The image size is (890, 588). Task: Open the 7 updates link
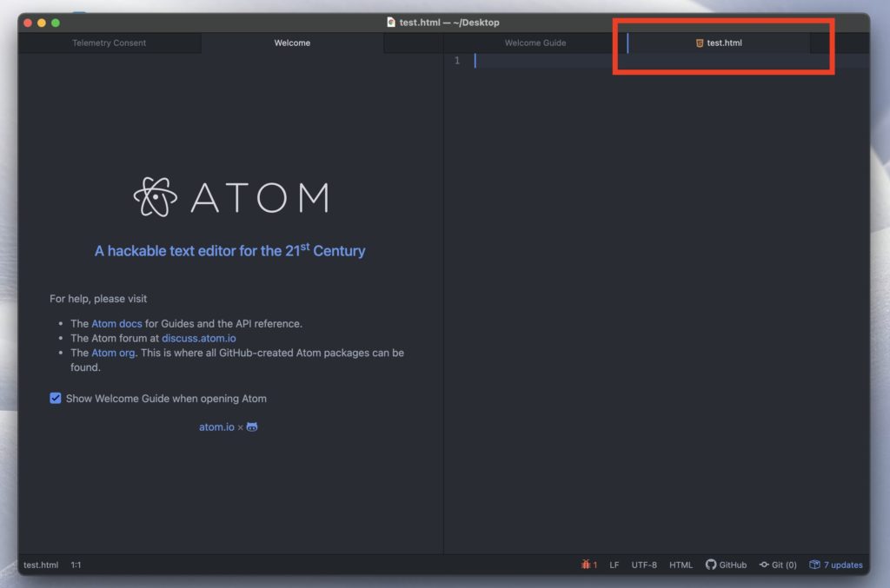843,565
